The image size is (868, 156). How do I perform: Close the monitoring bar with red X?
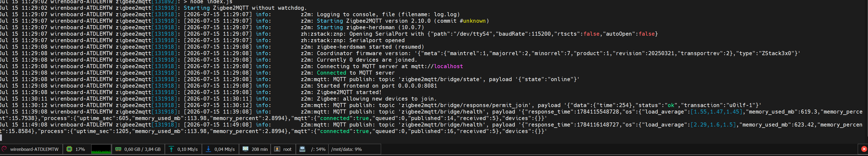864,149
